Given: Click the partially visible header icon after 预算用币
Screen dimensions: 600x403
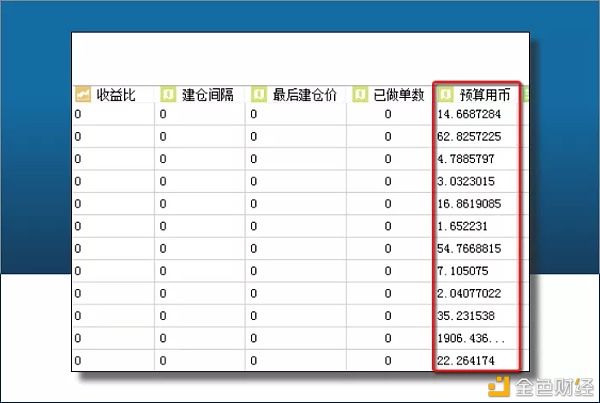Looking at the screenshot, I should (x=526, y=95).
